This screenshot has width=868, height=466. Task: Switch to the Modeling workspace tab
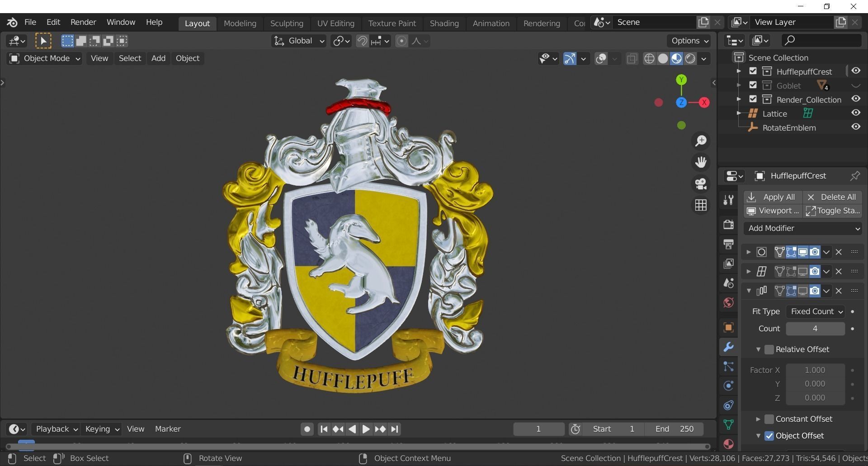coord(240,23)
